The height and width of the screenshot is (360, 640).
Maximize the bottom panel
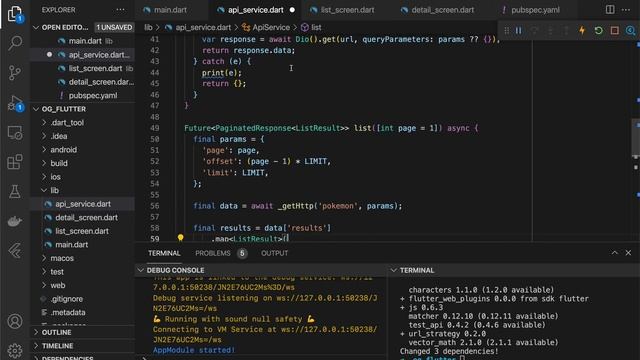point(614,253)
